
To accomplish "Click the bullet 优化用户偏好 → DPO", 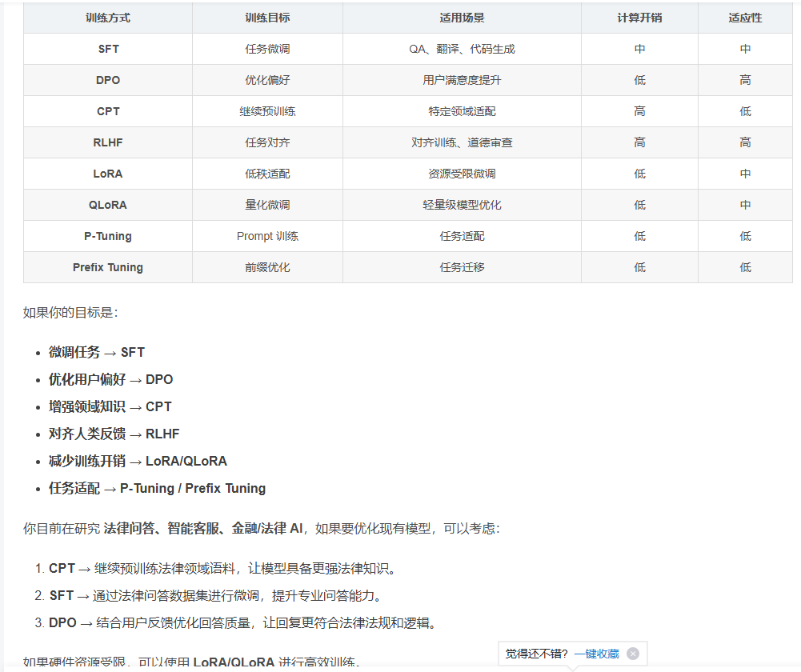I will (x=111, y=379).
